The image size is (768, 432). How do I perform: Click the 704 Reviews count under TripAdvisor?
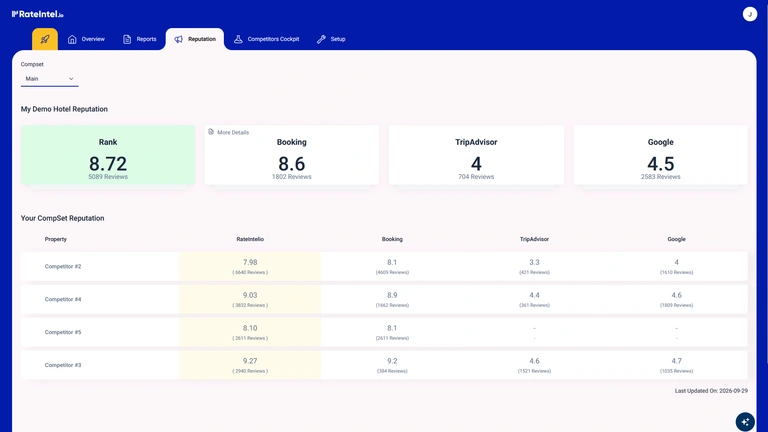tap(476, 177)
